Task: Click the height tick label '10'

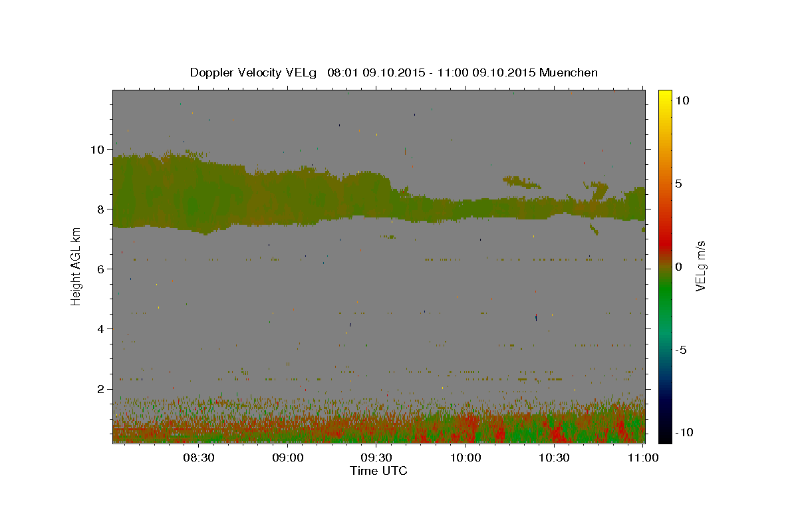Action: point(98,149)
